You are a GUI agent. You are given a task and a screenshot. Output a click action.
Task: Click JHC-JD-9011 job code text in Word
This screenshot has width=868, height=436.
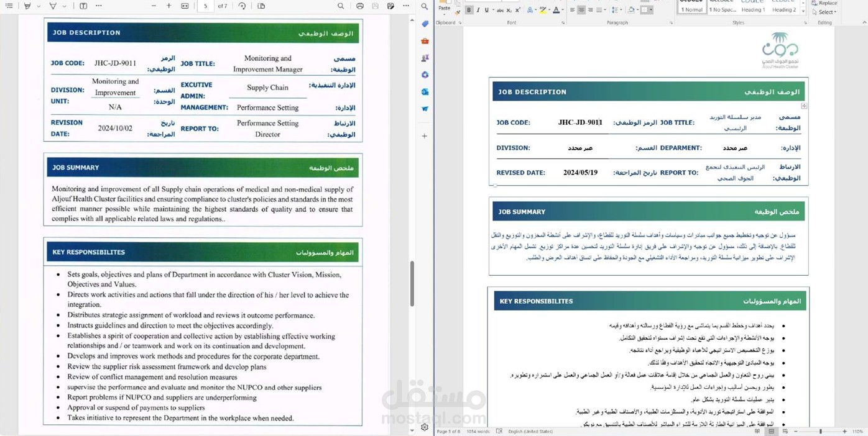pyautogui.click(x=580, y=122)
